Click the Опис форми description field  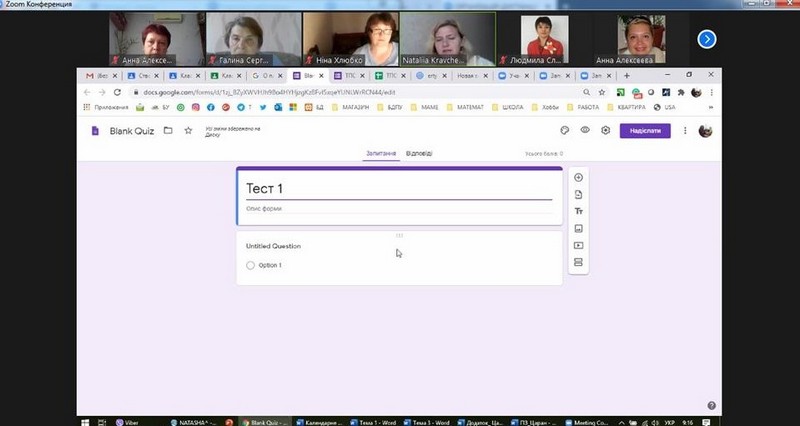(399, 209)
